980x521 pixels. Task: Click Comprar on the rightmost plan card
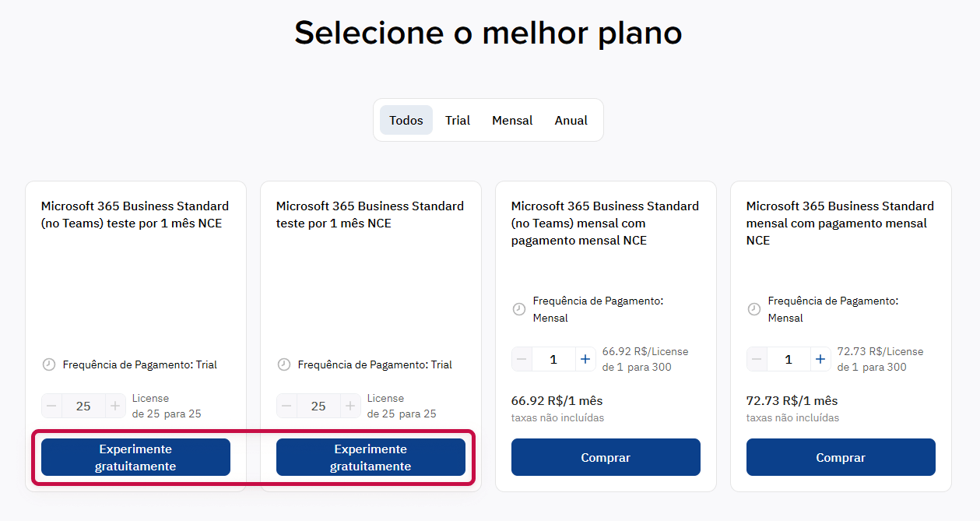click(x=841, y=457)
